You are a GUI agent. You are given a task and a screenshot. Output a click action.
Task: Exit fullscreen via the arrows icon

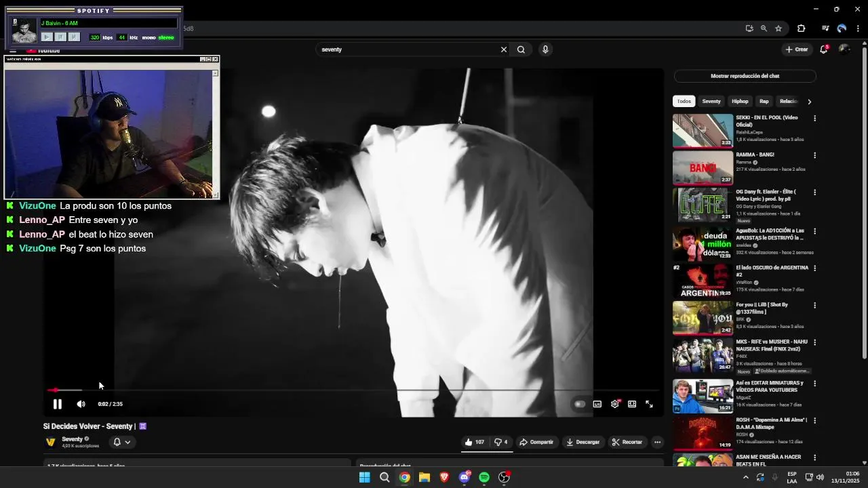[650, 404]
